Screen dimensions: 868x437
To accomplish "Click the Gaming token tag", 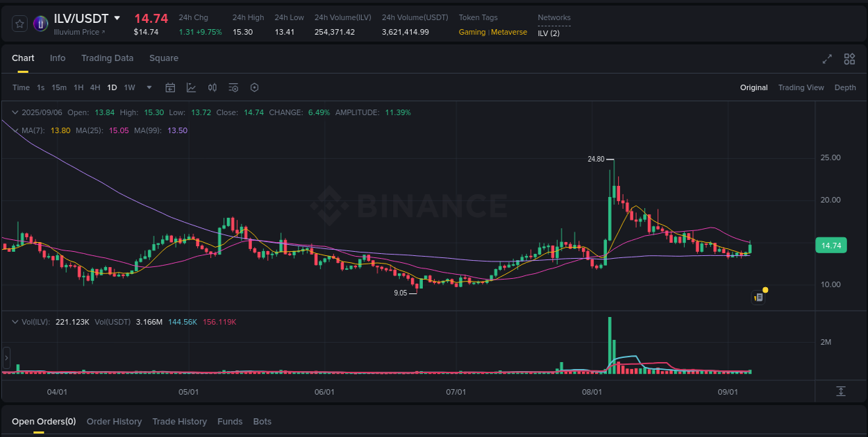I will point(472,32).
